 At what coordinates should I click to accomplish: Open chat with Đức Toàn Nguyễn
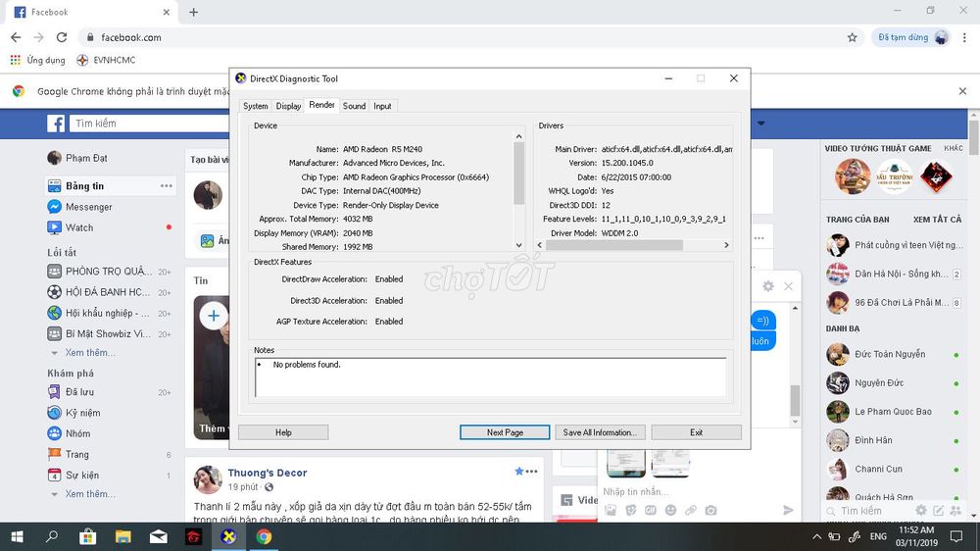tap(890, 354)
